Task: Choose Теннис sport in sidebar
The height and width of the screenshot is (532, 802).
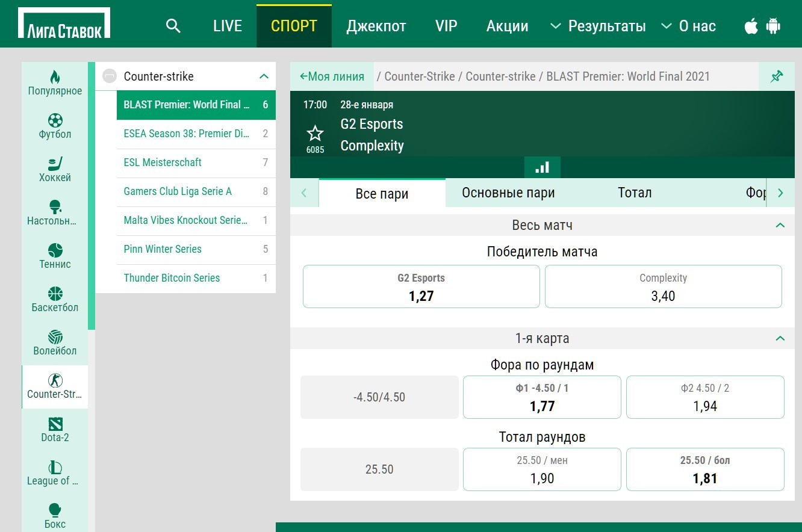Action: click(55, 256)
